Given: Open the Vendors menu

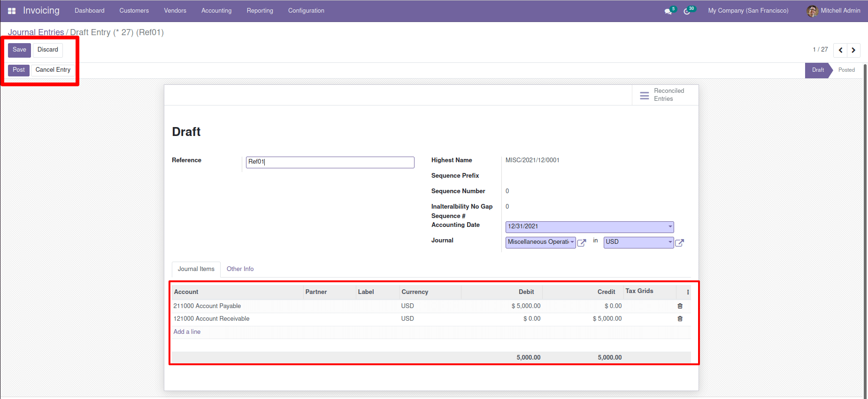Looking at the screenshot, I should click(x=175, y=11).
